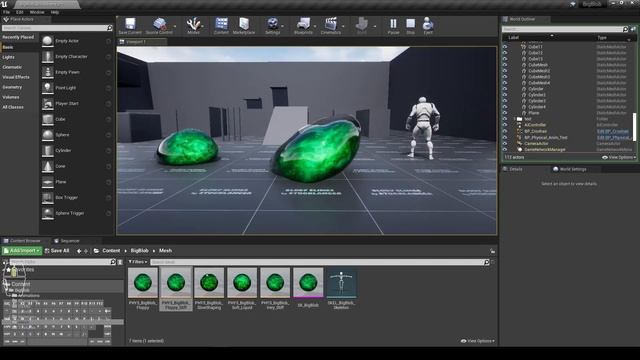Select the Visual Effects category
The width and height of the screenshot is (640, 360).
(x=16, y=77)
